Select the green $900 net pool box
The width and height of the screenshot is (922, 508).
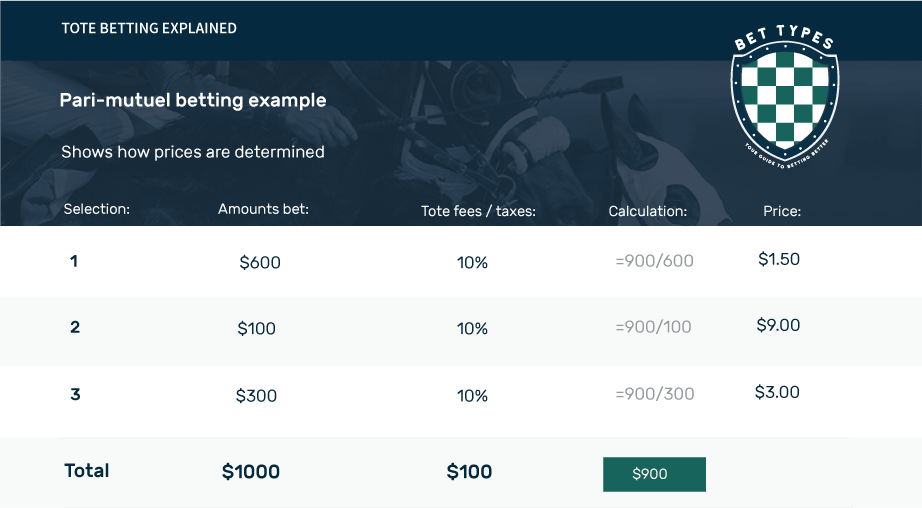tap(654, 474)
